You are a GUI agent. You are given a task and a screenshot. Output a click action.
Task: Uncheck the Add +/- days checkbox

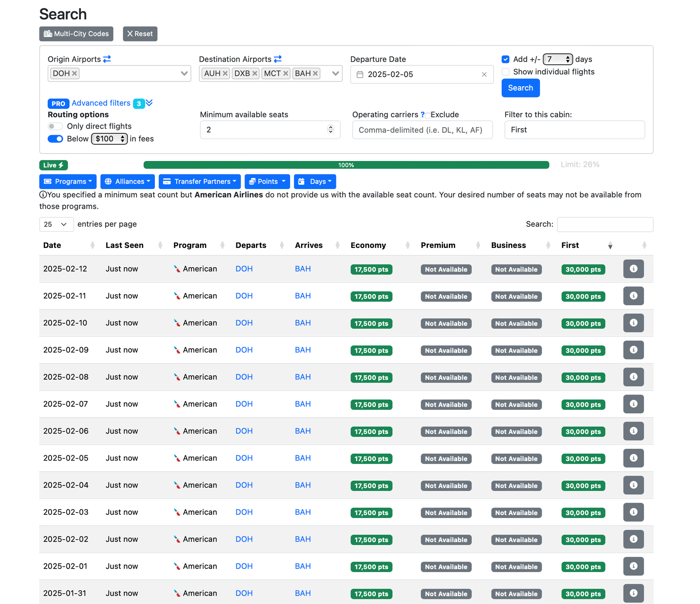(506, 59)
